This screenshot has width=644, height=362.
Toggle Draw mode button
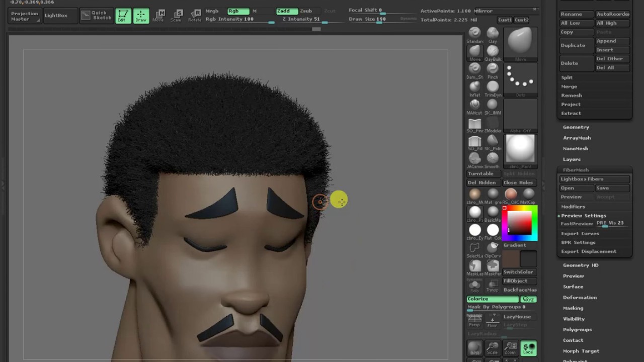pos(141,16)
